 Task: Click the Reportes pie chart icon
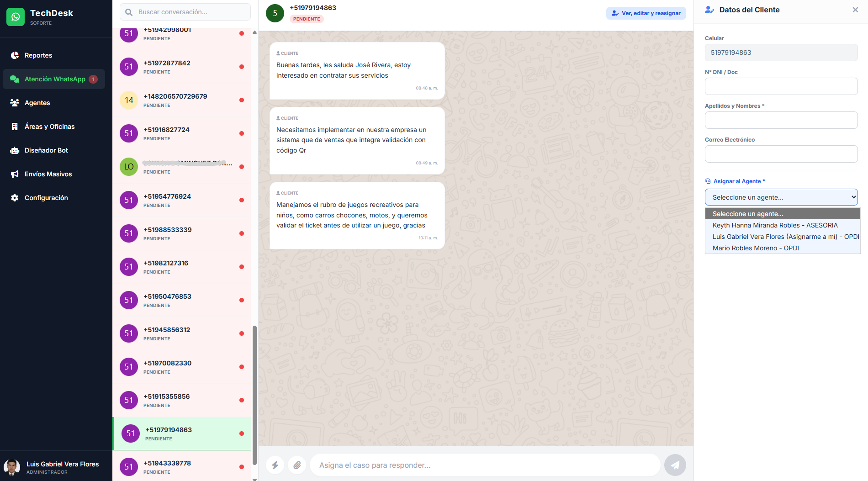15,55
